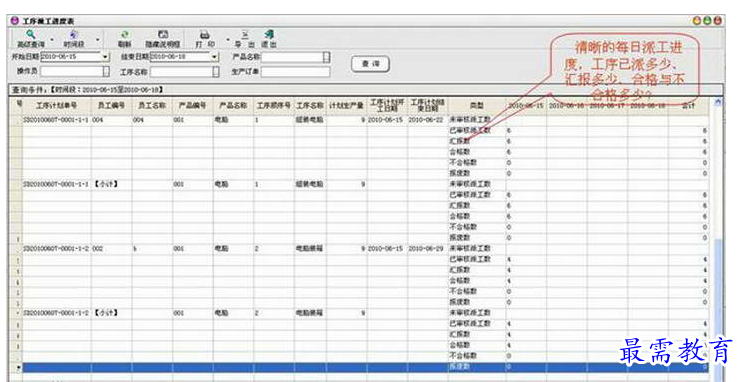This screenshot has width=741, height=382.
Task: Open the 工序名称 lookup button
Action: tap(216, 71)
